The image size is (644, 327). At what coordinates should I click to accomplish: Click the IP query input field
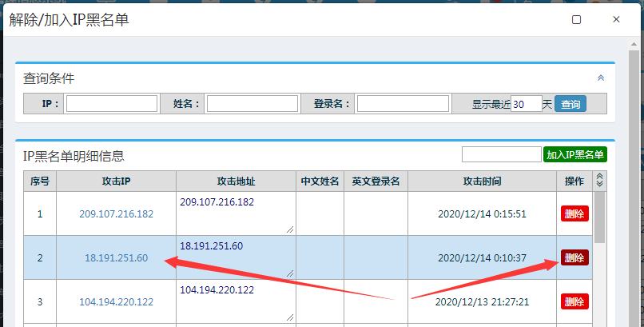click(x=112, y=104)
